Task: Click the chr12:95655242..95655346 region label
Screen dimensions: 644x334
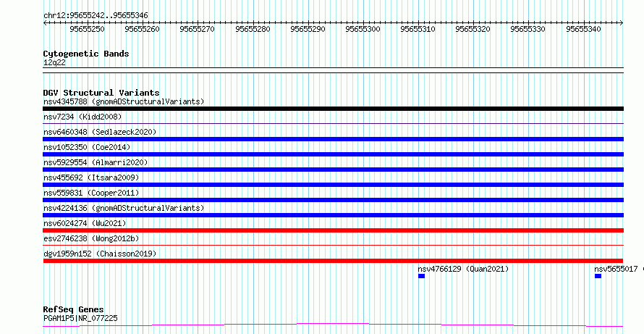Action: coord(96,15)
